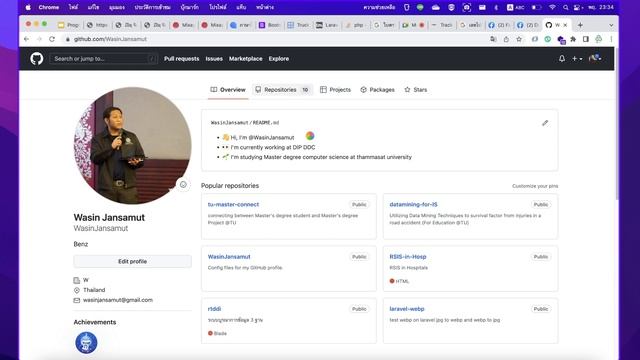640x360 pixels.
Task: Click the Public badge on tu-master-connect card
Action: tap(359, 204)
